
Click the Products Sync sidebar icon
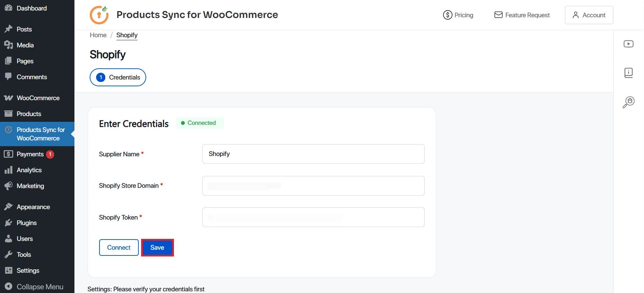tap(8, 130)
